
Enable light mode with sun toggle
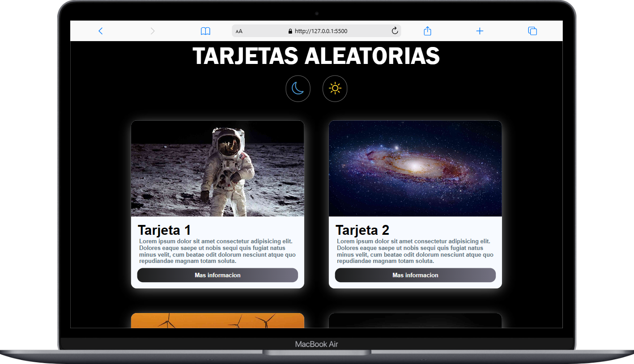tap(335, 89)
